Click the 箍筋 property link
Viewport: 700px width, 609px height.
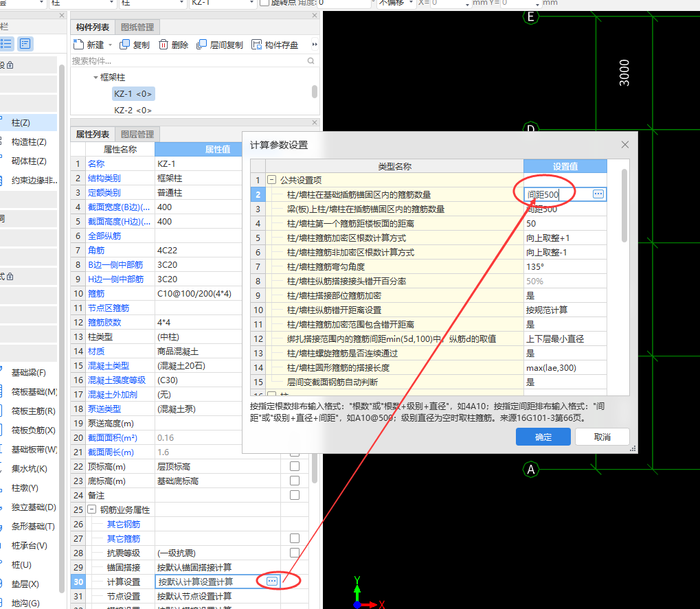[x=96, y=294]
